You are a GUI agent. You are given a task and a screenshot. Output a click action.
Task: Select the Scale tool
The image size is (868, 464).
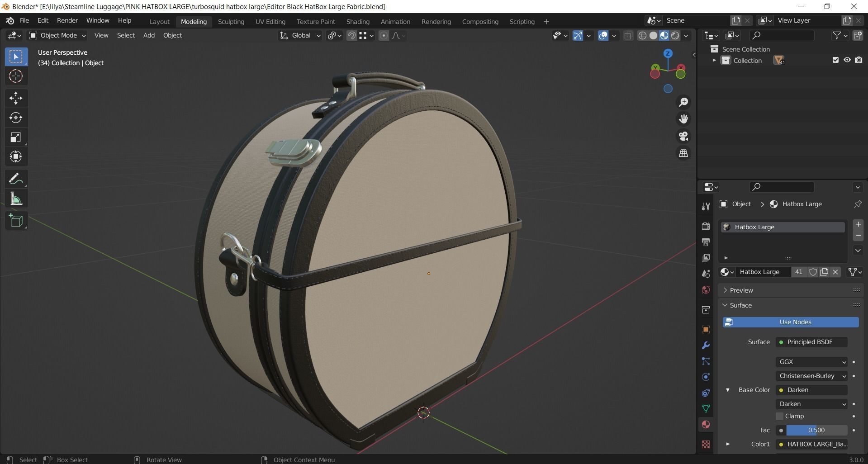pos(16,137)
